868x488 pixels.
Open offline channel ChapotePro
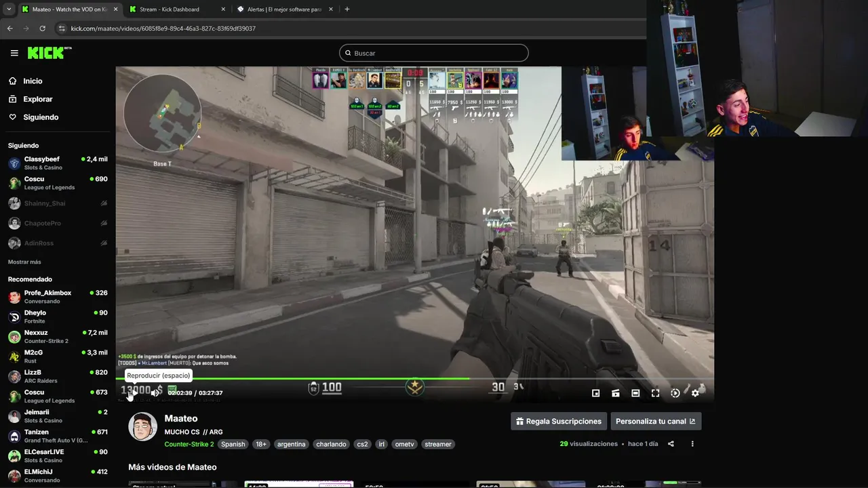[x=58, y=223]
